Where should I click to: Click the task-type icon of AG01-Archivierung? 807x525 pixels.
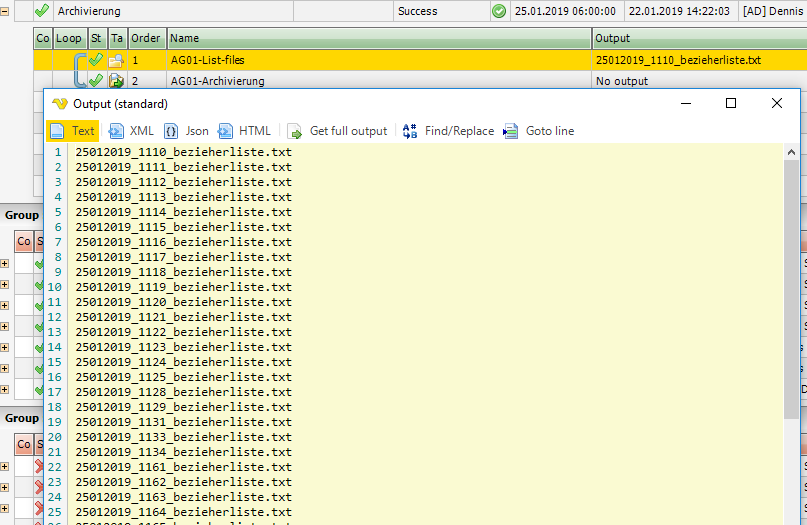pos(116,81)
